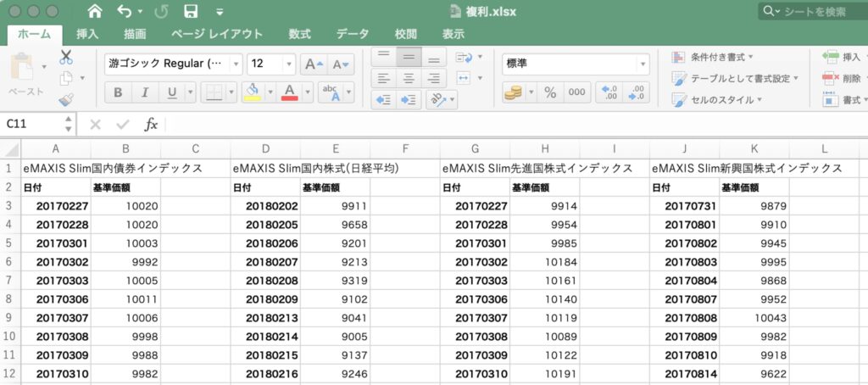Center text horizontally
Screen dimensions: 868x385
[x=409, y=78]
